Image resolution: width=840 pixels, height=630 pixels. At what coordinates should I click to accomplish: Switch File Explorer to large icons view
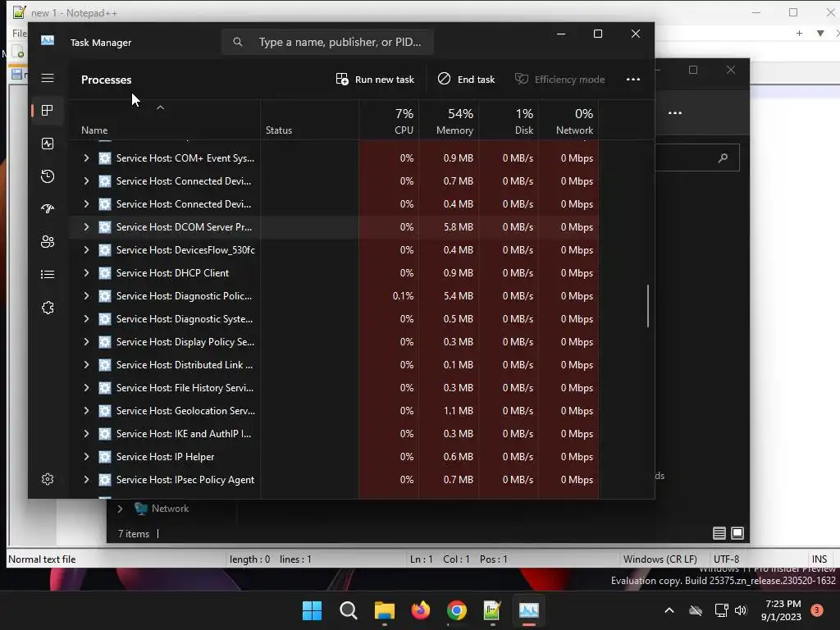[737, 533]
